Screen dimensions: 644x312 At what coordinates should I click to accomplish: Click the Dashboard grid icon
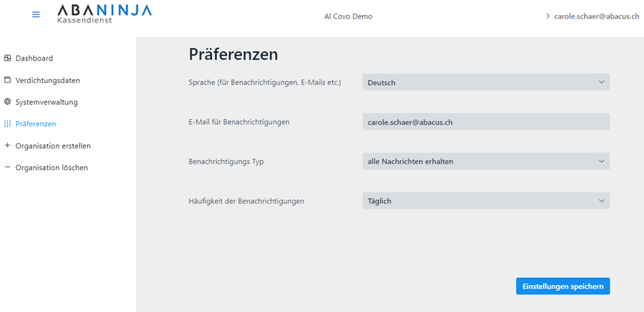pyautogui.click(x=7, y=59)
